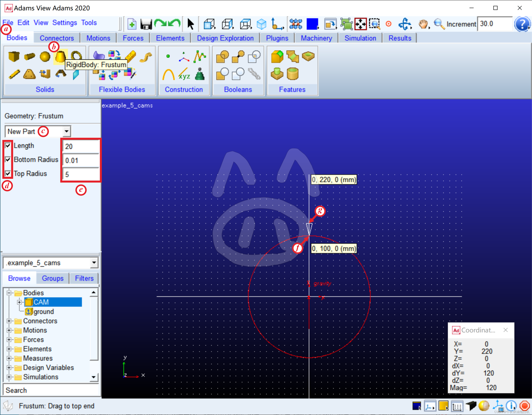Screen dimensions: 532x415
Task: Select the RigidBody Box tool
Action: click(x=14, y=57)
